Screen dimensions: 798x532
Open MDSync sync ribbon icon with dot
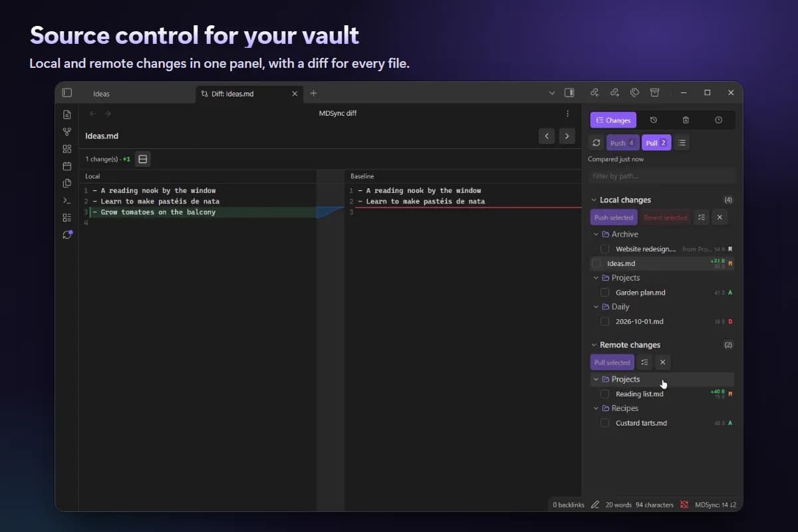click(x=67, y=235)
